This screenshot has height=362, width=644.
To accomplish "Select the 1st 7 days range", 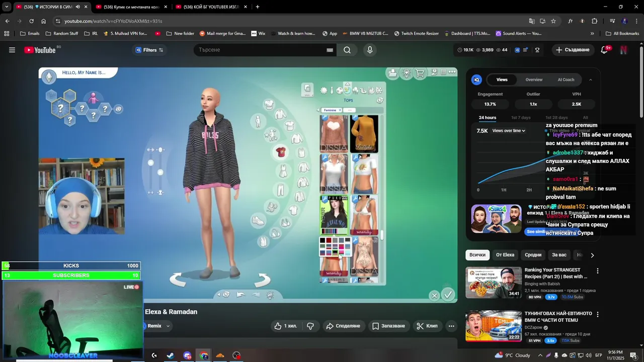I will coord(521,118).
